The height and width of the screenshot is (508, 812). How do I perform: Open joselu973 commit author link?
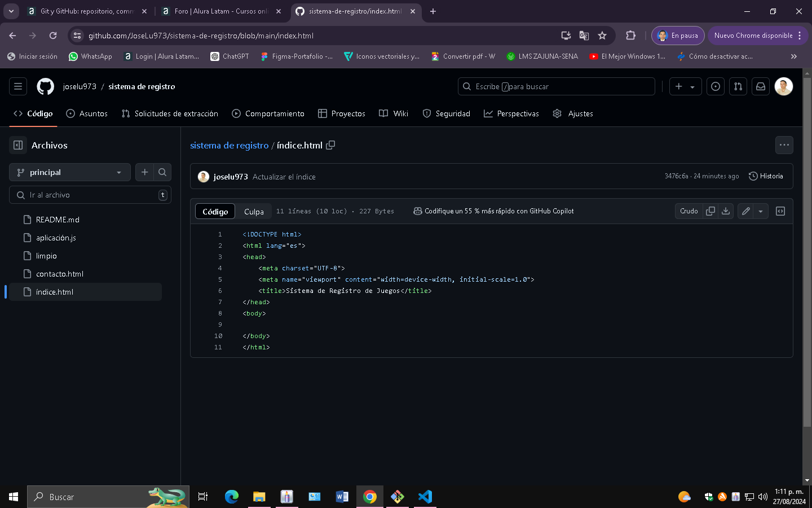tap(231, 177)
